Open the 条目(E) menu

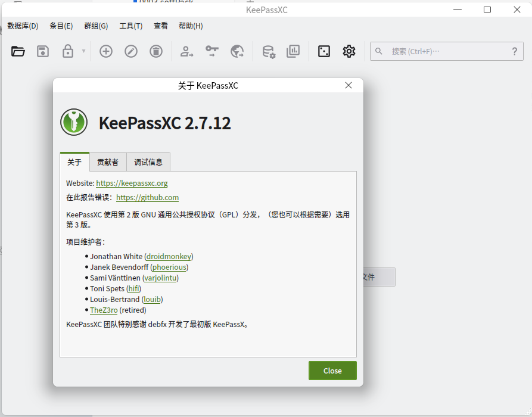(61, 26)
